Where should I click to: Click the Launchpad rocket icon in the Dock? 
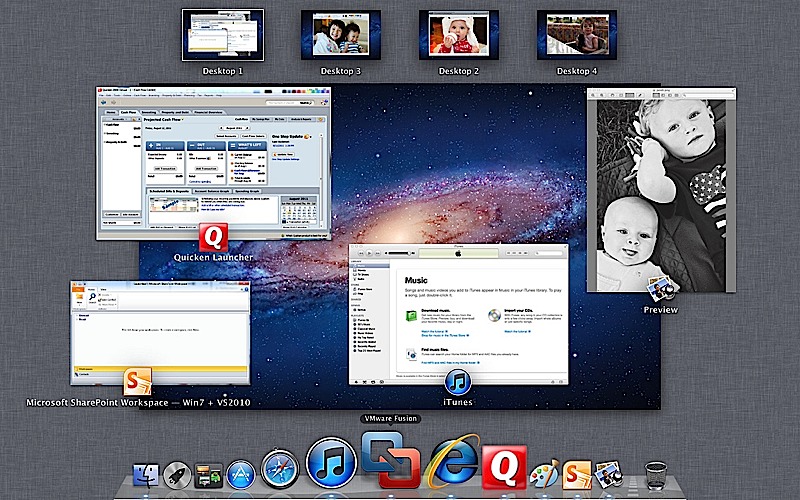point(178,476)
